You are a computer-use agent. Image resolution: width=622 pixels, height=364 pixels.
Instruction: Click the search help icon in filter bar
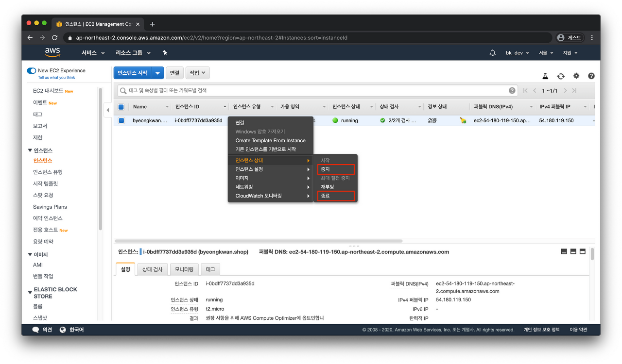coord(512,90)
